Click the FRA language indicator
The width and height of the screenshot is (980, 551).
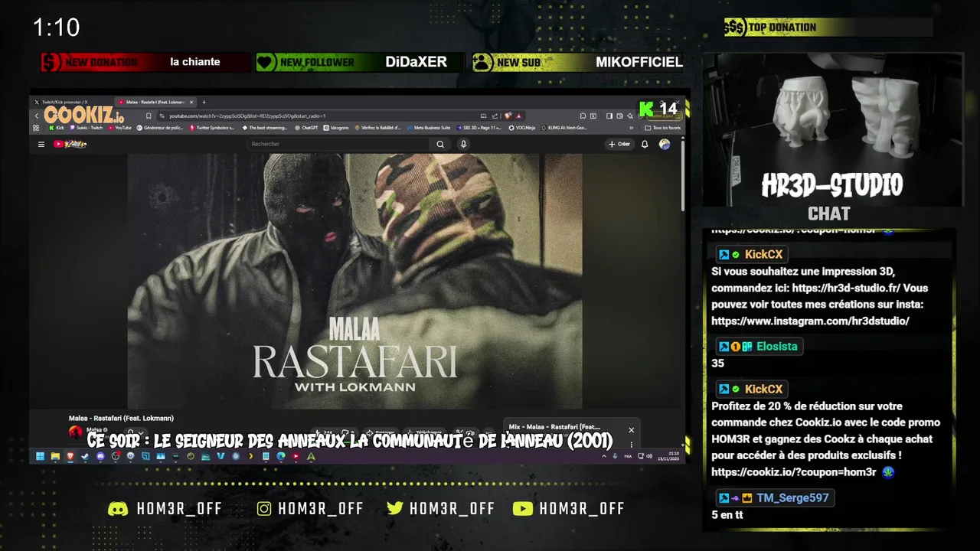pyautogui.click(x=628, y=456)
